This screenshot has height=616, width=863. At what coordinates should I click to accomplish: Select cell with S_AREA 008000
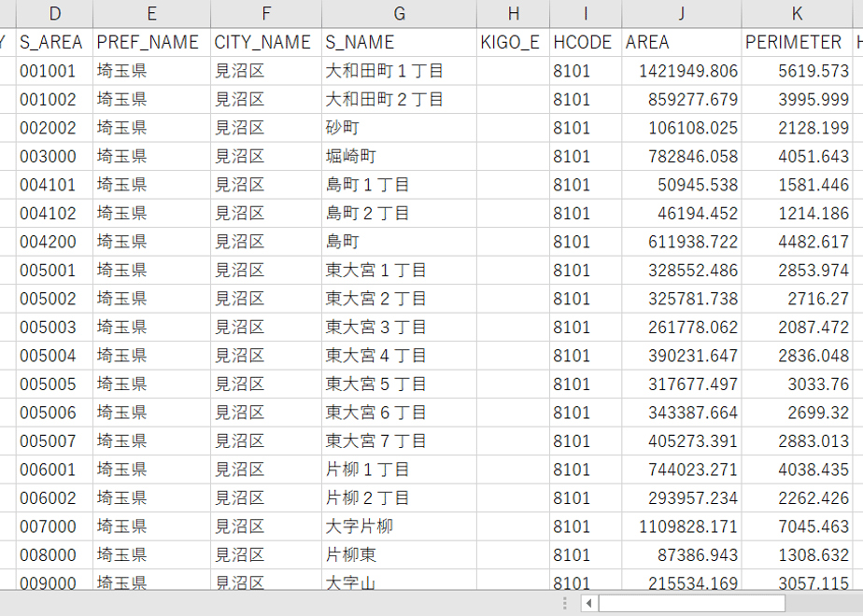54,555
